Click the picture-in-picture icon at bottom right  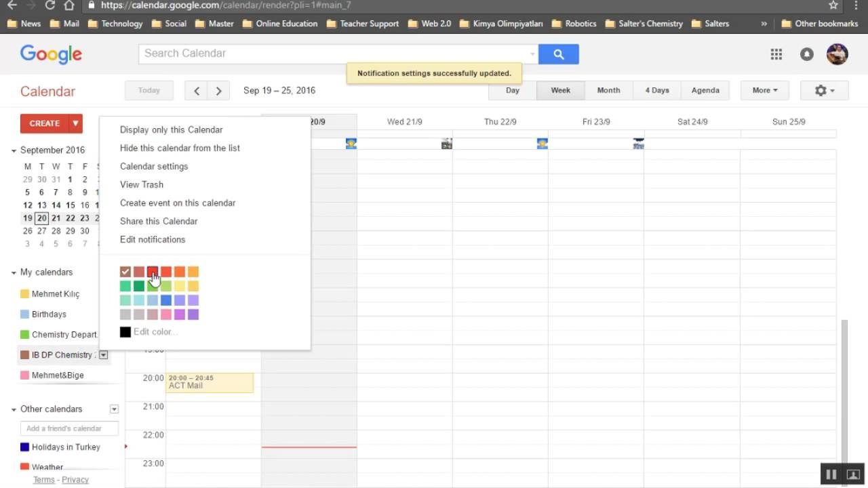pos(853,474)
